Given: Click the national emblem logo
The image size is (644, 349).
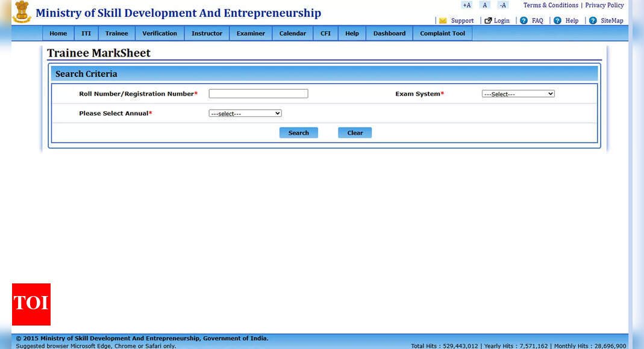Looking at the screenshot, I should tap(22, 11).
